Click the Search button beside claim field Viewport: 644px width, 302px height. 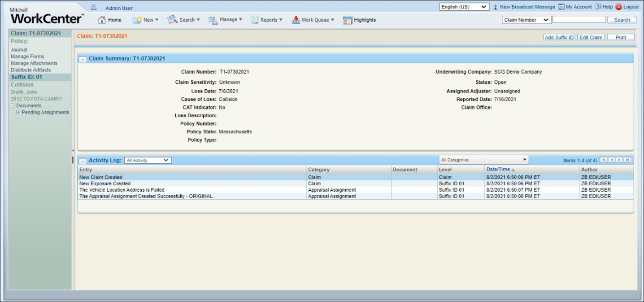[622, 20]
